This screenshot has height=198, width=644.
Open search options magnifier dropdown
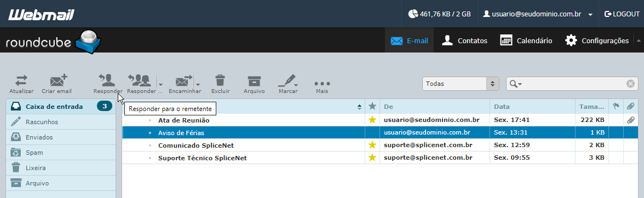(x=515, y=84)
